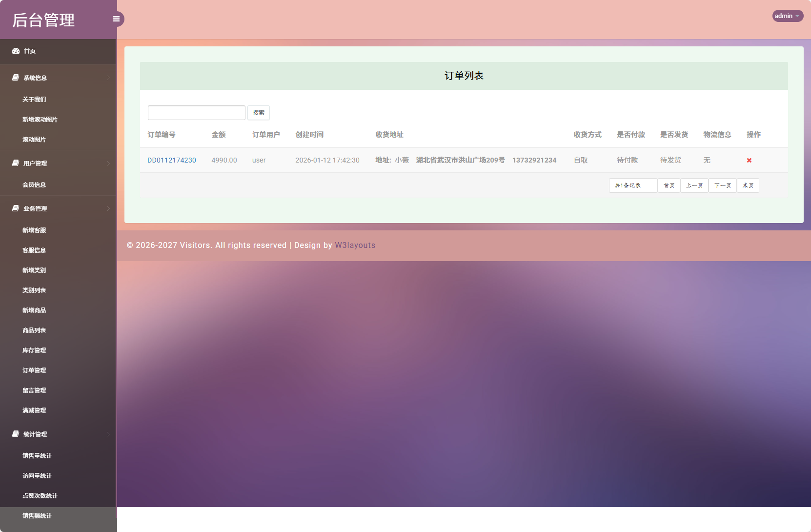This screenshot has height=532, width=811.
Task: Click the amount cell 4990.00
Action: [x=224, y=160]
